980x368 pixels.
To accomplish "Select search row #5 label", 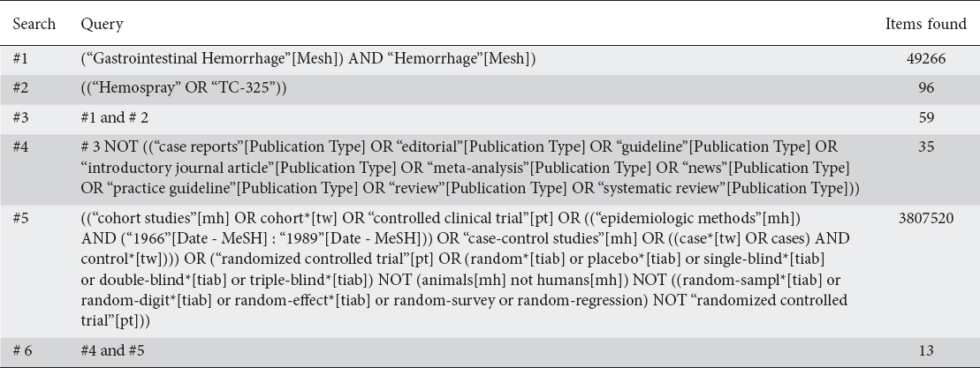I will pos(21,217).
